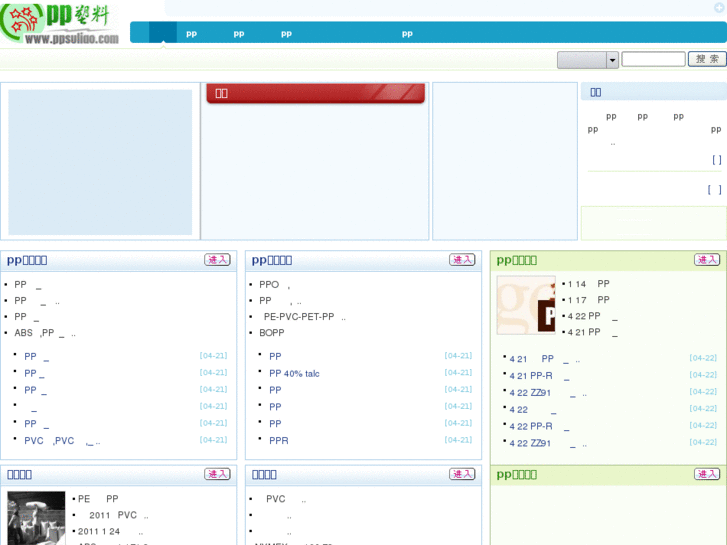Click 进入 in the section listing ABS ,PP

217,260
